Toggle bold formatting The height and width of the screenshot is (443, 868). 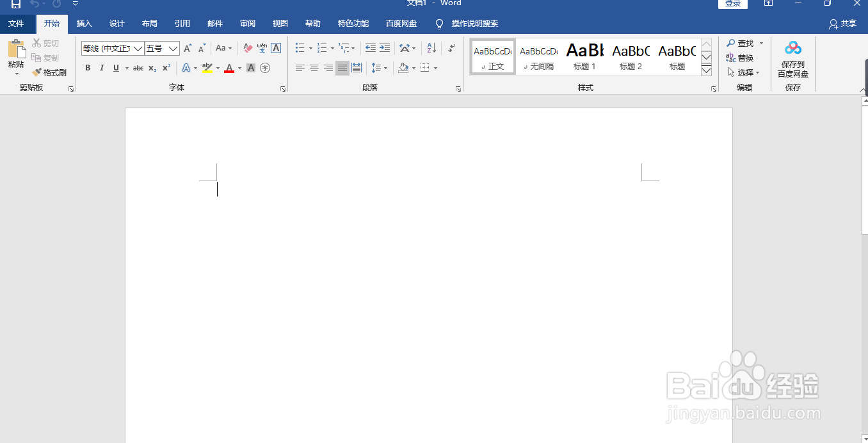88,68
